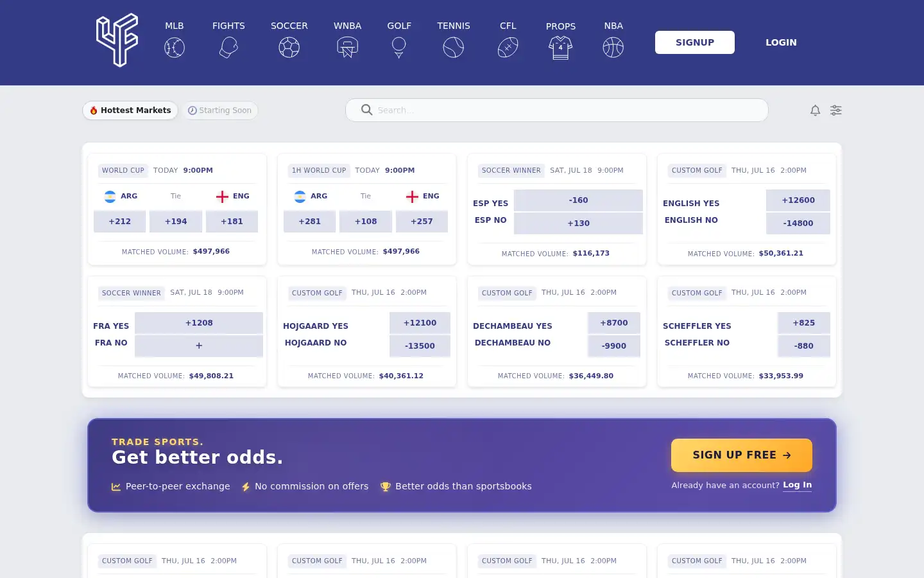924x578 pixels.
Task: Click the Argentina flag in World Cup card
Action: click(110, 197)
